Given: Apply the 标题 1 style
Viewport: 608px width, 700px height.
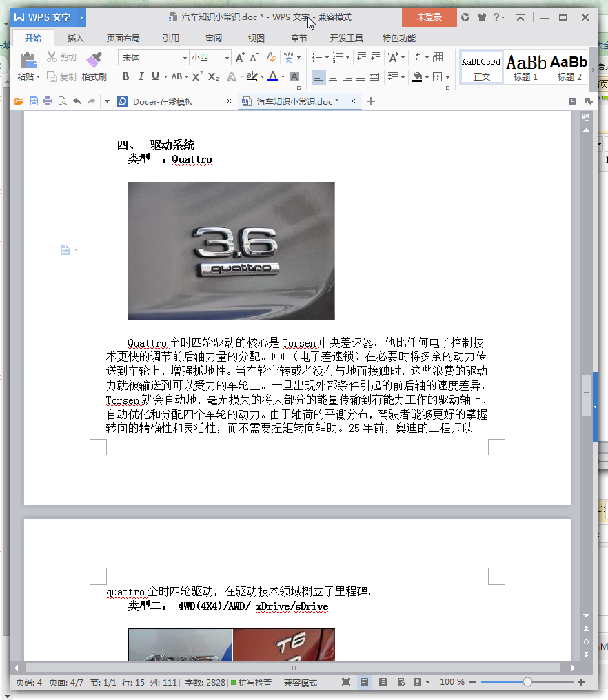Looking at the screenshot, I should coord(526,68).
